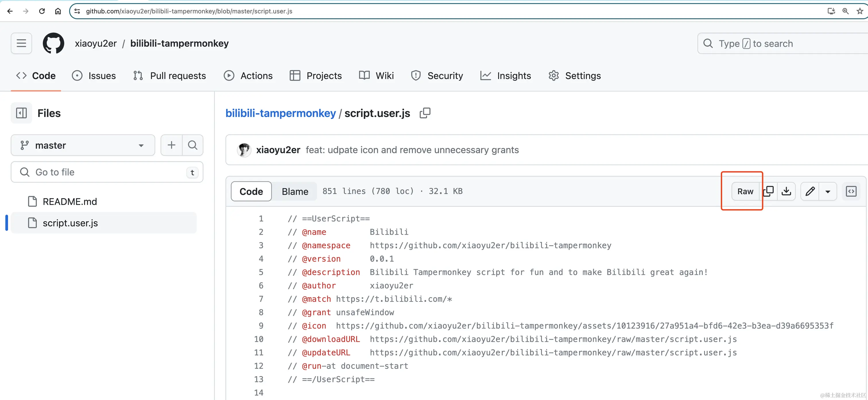Expand the master branch dropdown
Viewport: 868px width, 400px height.
tap(83, 145)
